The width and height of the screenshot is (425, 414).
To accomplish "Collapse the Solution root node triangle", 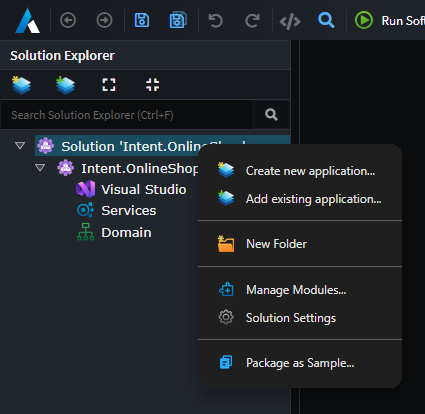I will pos(20,146).
